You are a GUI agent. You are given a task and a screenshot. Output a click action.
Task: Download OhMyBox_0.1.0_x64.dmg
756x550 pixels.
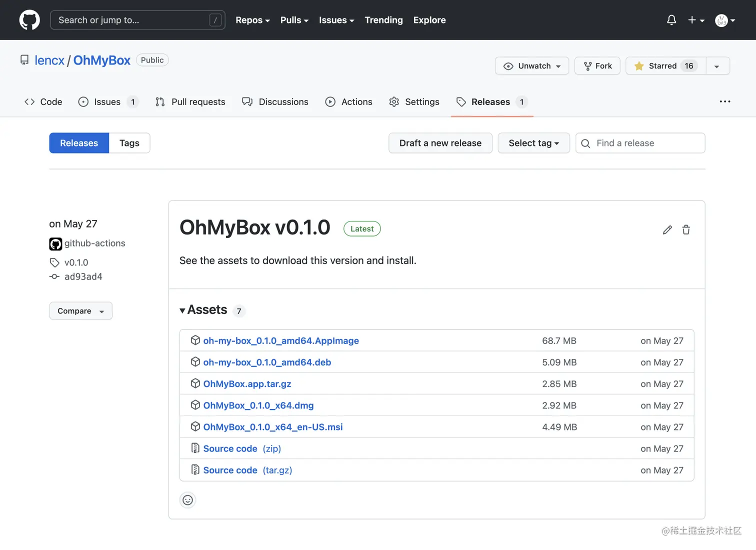tap(258, 405)
